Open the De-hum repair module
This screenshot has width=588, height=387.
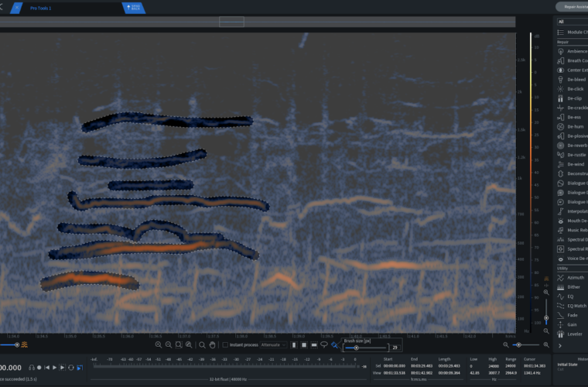coord(576,127)
